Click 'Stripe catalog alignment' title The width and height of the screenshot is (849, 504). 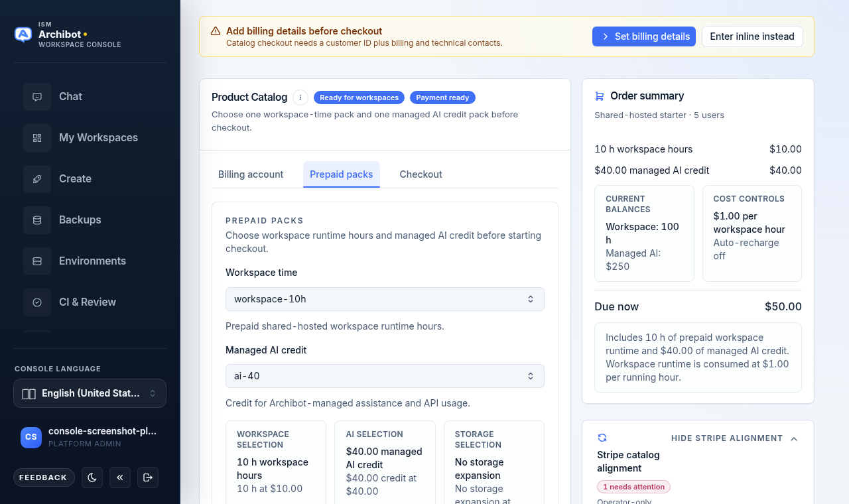pos(628,462)
